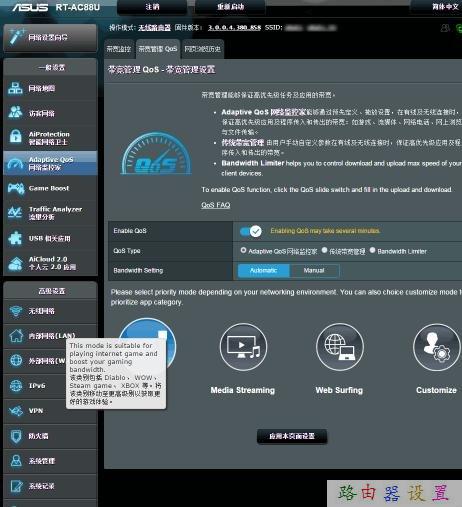The image size is (462, 507).
Task: Open WAN globe icon
Action: pyautogui.click(x=15, y=361)
